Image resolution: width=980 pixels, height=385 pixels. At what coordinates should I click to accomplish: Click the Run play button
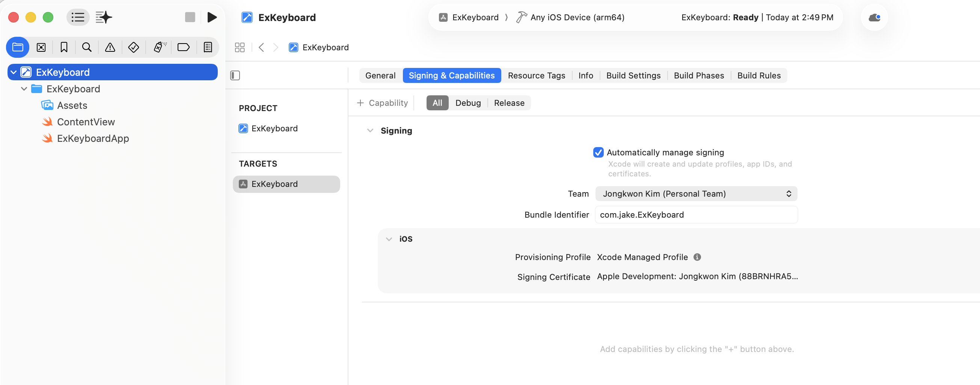pos(212,17)
